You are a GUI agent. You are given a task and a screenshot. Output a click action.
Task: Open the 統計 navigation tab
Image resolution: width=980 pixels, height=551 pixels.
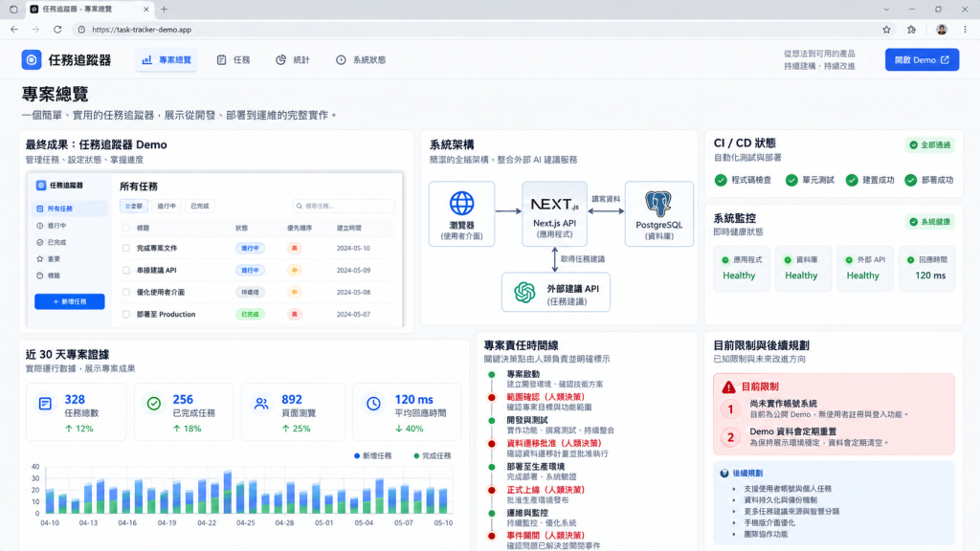pyautogui.click(x=293, y=60)
